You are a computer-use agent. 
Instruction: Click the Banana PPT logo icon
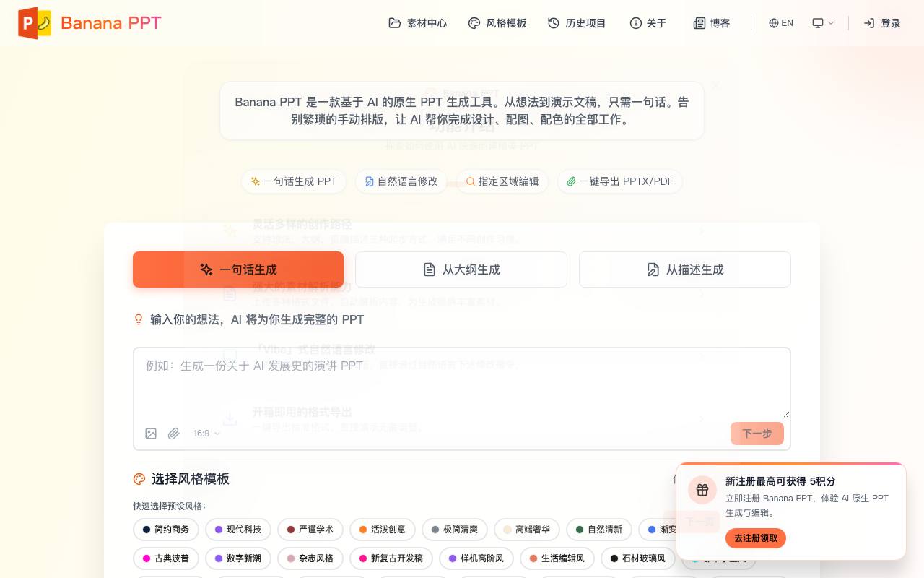coord(35,23)
